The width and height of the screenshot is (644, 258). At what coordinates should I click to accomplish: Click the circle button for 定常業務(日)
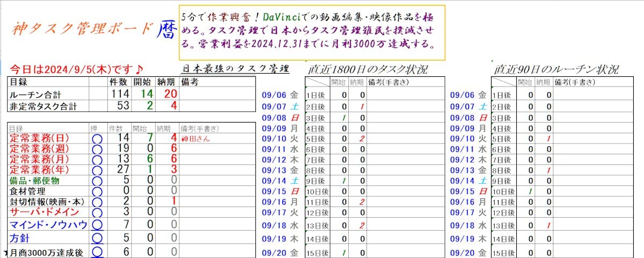(x=97, y=139)
